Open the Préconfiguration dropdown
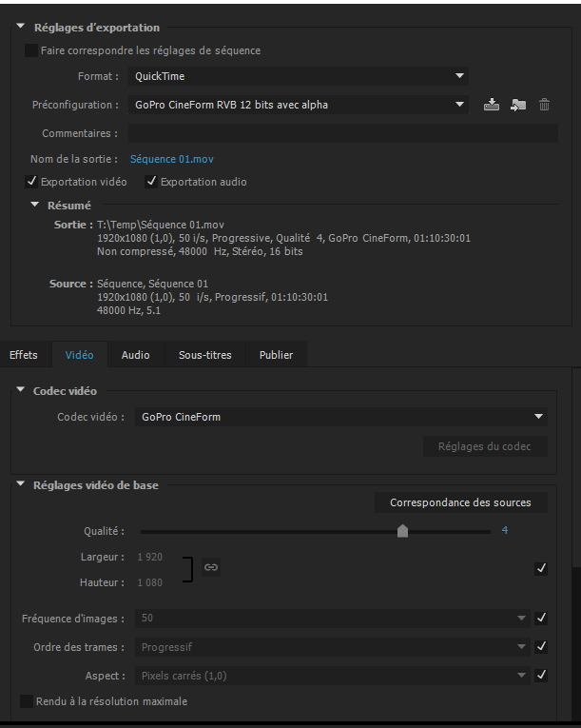 point(298,105)
